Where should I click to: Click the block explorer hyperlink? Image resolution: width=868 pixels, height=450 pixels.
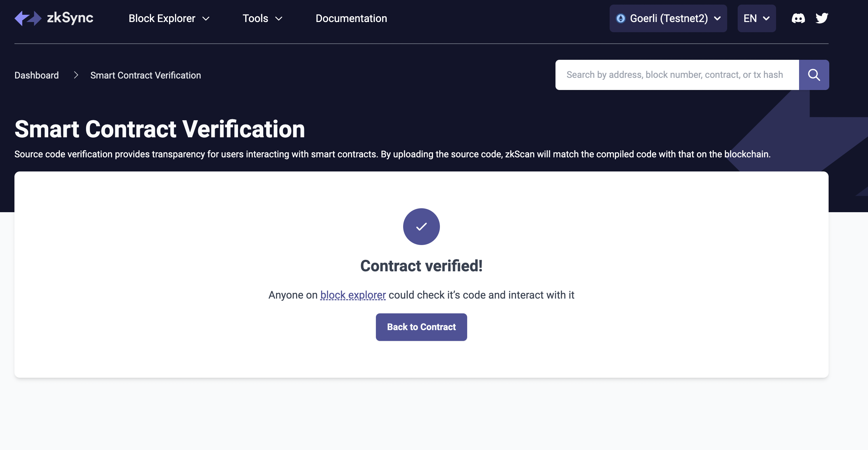tap(353, 294)
